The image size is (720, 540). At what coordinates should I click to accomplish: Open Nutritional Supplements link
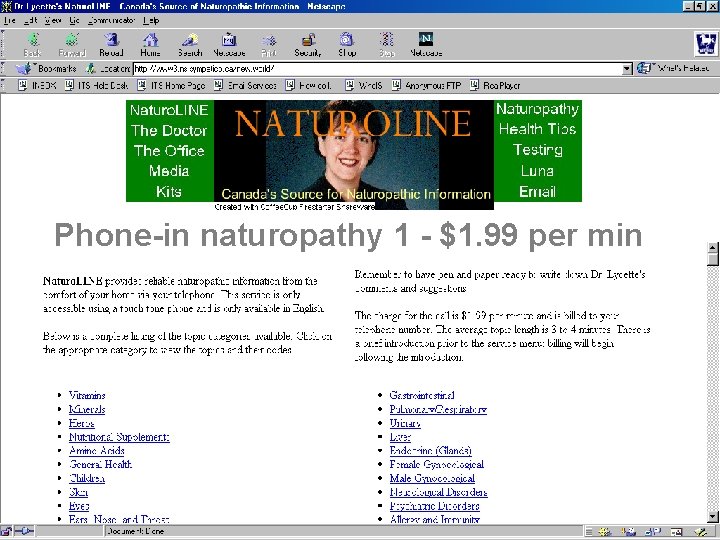pyautogui.click(x=119, y=437)
